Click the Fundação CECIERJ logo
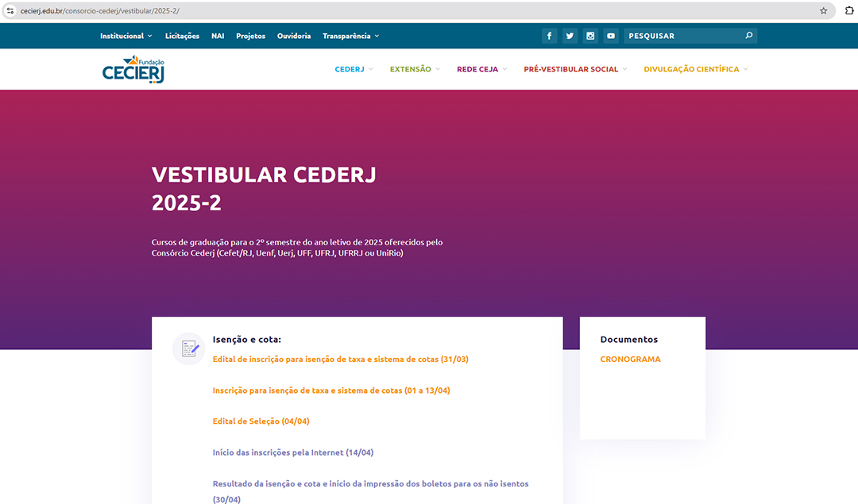858x504 pixels. click(133, 69)
